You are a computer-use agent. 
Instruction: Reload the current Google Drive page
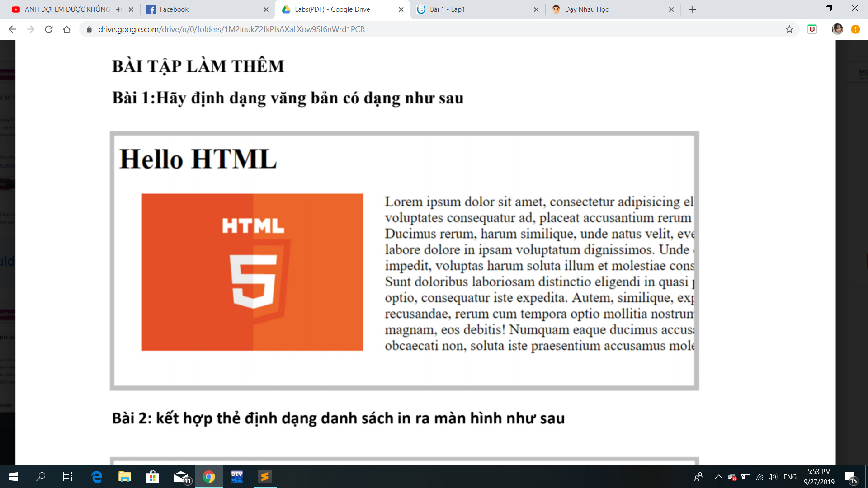tap(48, 29)
